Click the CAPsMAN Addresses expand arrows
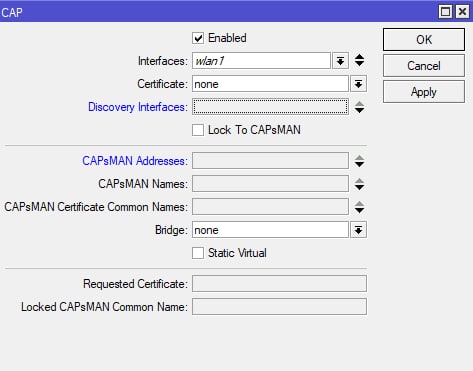473x371 pixels. pos(359,161)
